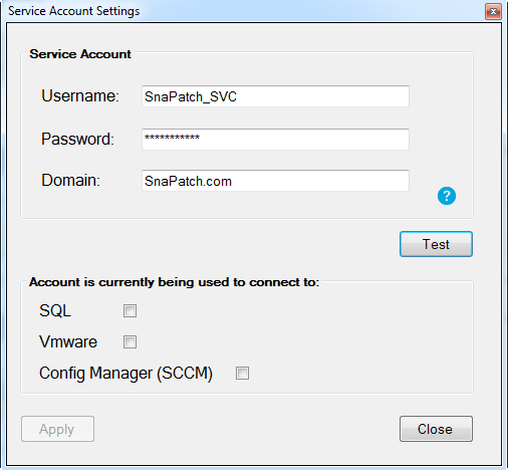508x470 pixels.
Task: Click the Service Account group heading
Action: point(80,54)
